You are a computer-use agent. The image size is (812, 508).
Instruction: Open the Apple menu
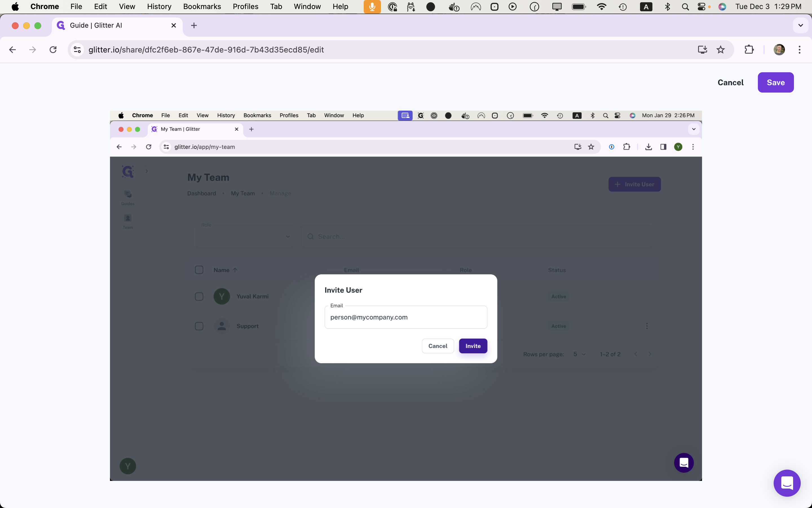point(15,6)
